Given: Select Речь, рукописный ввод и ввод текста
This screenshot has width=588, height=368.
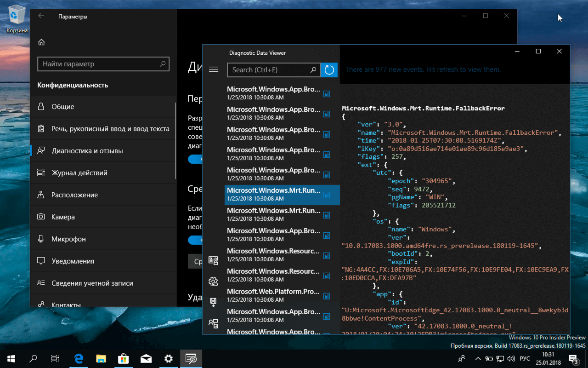Looking at the screenshot, I should tap(103, 129).
